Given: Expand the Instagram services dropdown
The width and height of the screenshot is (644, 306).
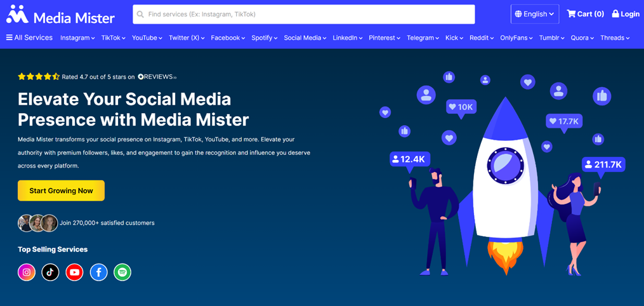Looking at the screenshot, I should tap(77, 38).
